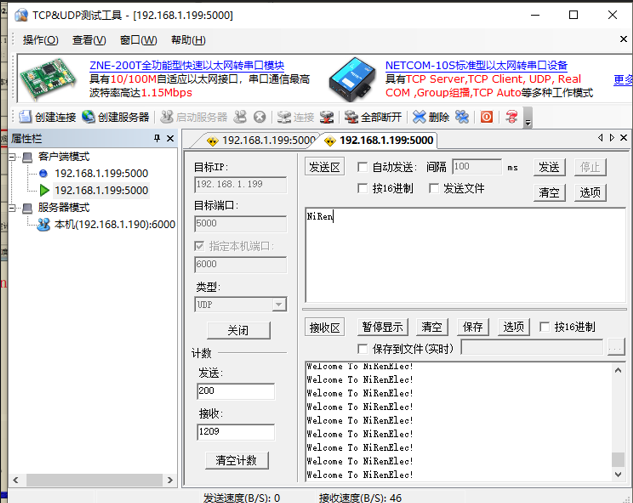Click the delete-all icon right of 删除

[x=462, y=117]
